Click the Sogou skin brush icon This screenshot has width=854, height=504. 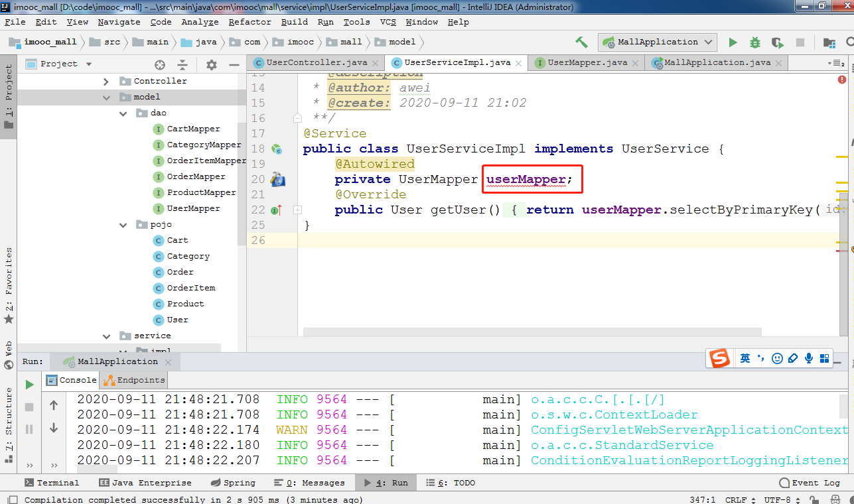[793, 359]
